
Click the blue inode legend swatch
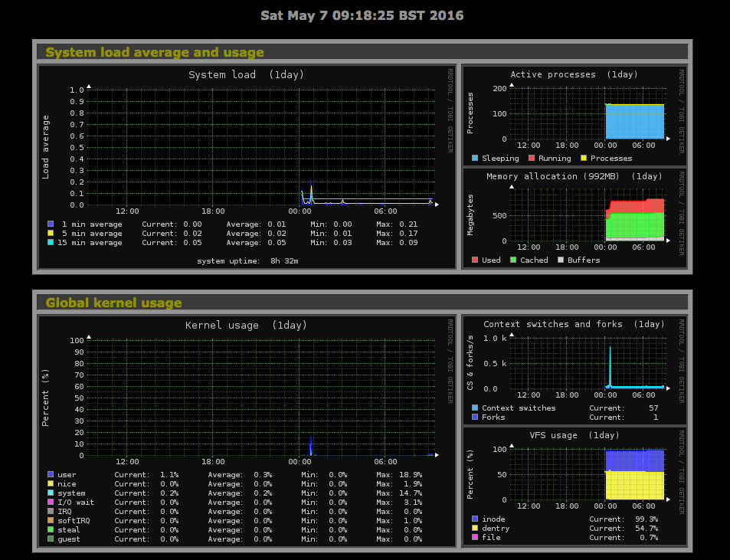pyautogui.click(x=475, y=519)
